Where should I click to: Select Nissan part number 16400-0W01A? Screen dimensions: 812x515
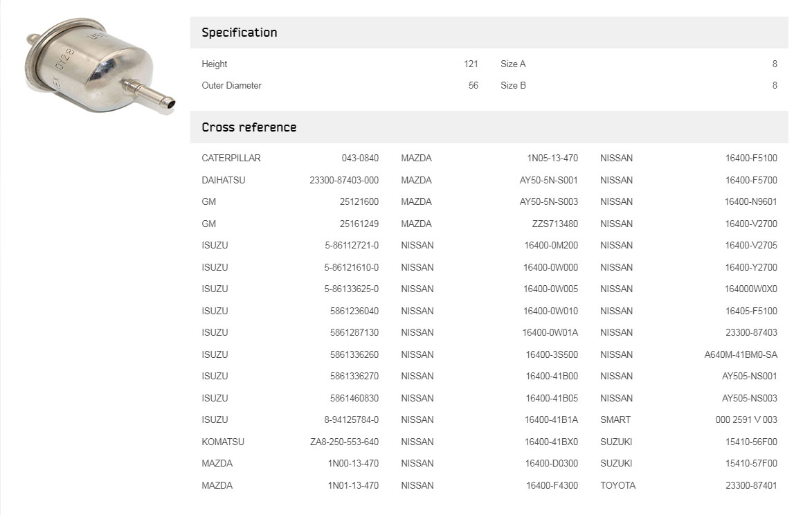tap(550, 333)
